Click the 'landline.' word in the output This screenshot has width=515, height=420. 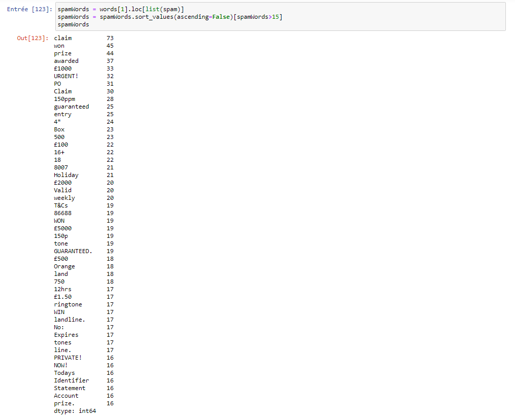[70, 320]
